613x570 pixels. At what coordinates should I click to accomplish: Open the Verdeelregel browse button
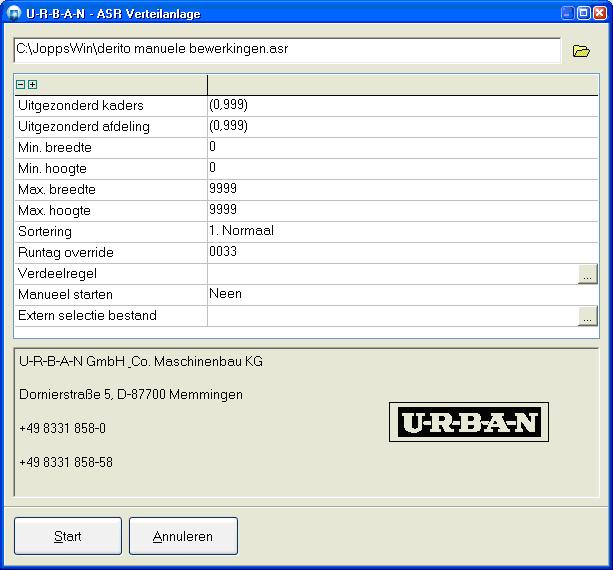pyautogui.click(x=587, y=274)
